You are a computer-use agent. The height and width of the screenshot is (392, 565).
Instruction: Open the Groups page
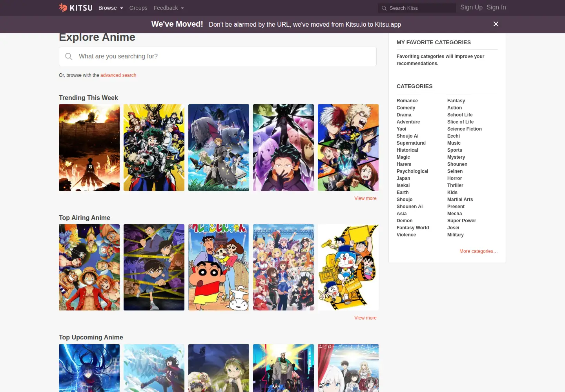(x=139, y=8)
